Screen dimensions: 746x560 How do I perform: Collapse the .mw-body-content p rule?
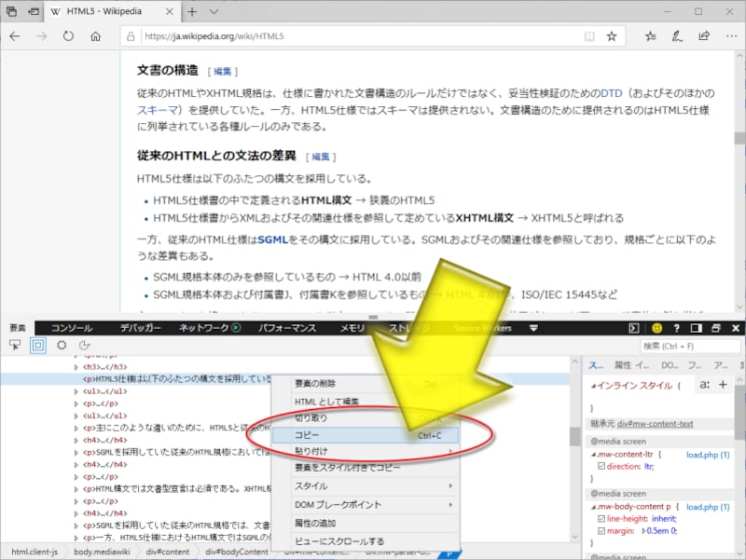[x=593, y=506]
